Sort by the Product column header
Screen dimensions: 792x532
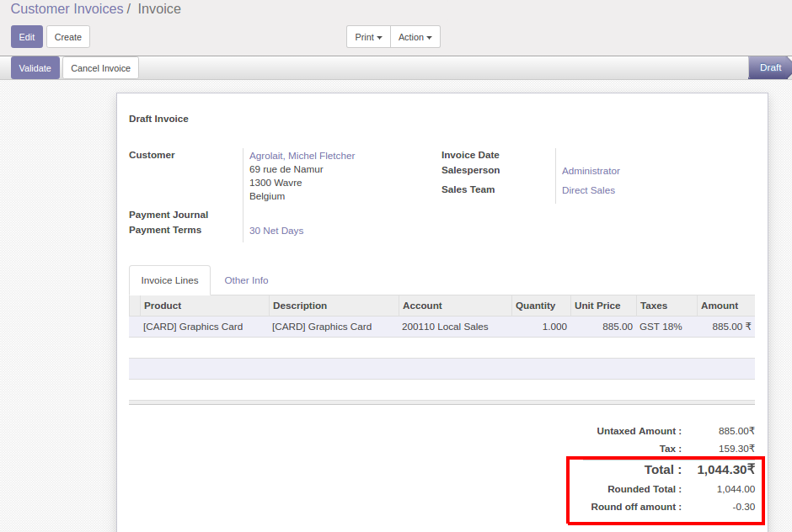(x=163, y=306)
